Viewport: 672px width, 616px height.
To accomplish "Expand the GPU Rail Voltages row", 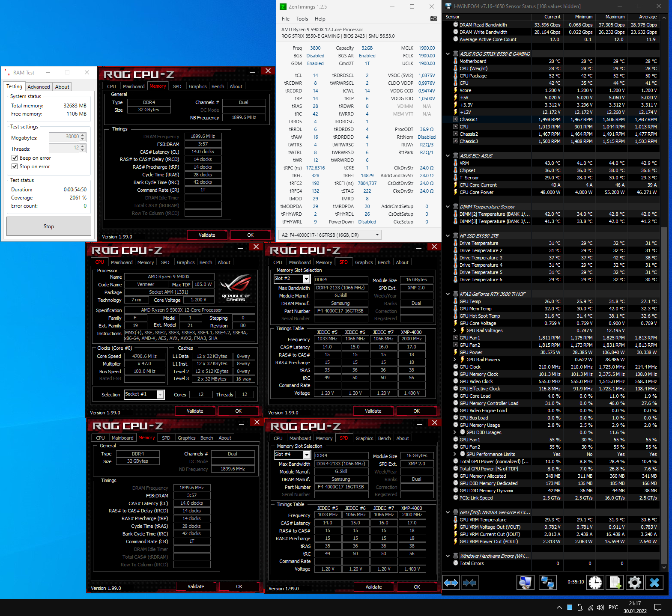I will tap(455, 330).
